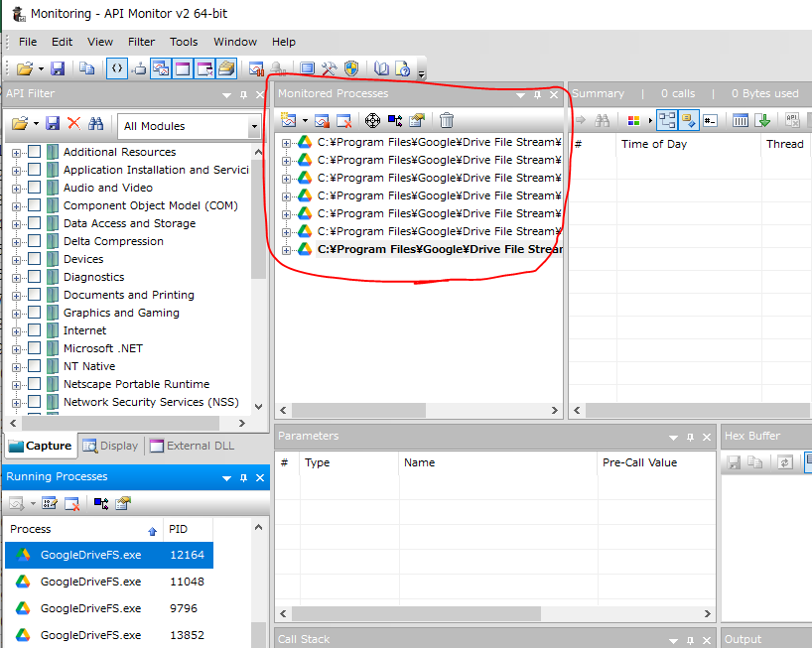The height and width of the screenshot is (648, 812).
Task: Click edit settings icon in Running Processes toolbar
Action: click(x=50, y=502)
